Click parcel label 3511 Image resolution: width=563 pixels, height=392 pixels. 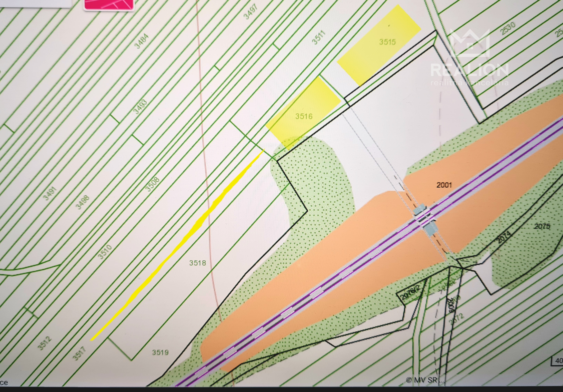pos(318,37)
